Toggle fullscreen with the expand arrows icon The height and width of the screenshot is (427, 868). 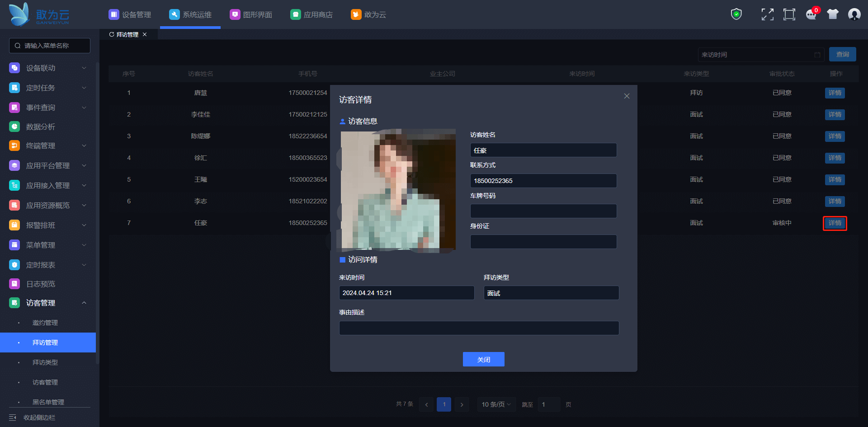(x=767, y=14)
